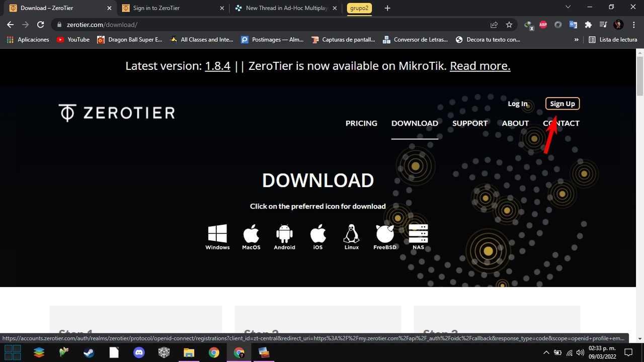Open the Conversor de Letras bookmark
This screenshot has width=644, height=362.
[416, 40]
